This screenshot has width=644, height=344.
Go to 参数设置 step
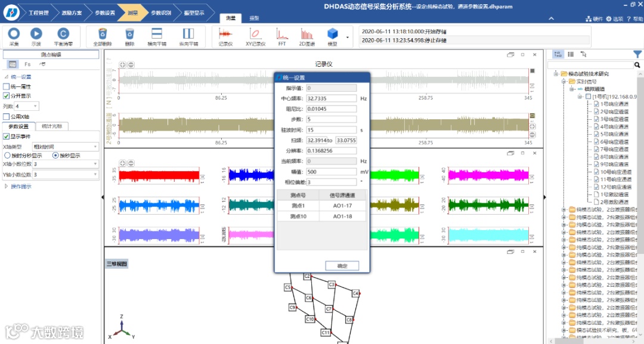tap(105, 13)
